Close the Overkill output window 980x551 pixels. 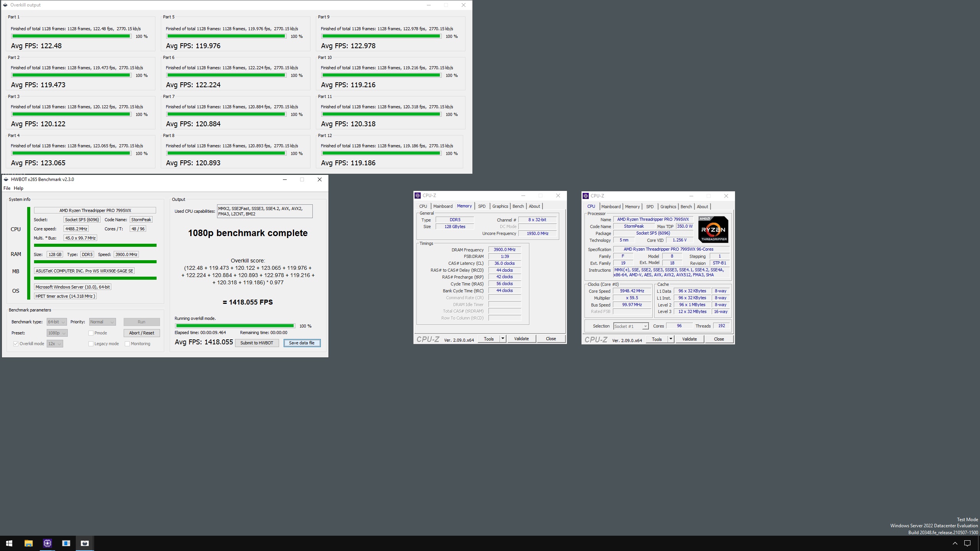pyautogui.click(x=463, y=5)
